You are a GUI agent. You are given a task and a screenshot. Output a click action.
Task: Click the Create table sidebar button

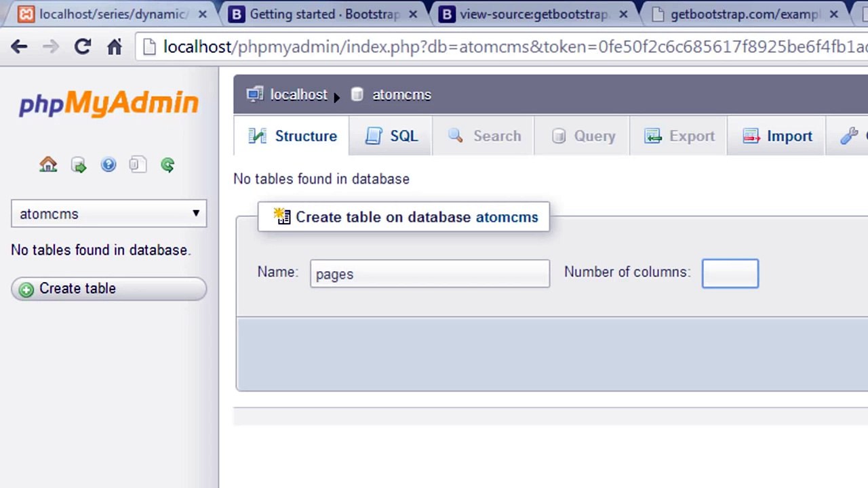108,289
